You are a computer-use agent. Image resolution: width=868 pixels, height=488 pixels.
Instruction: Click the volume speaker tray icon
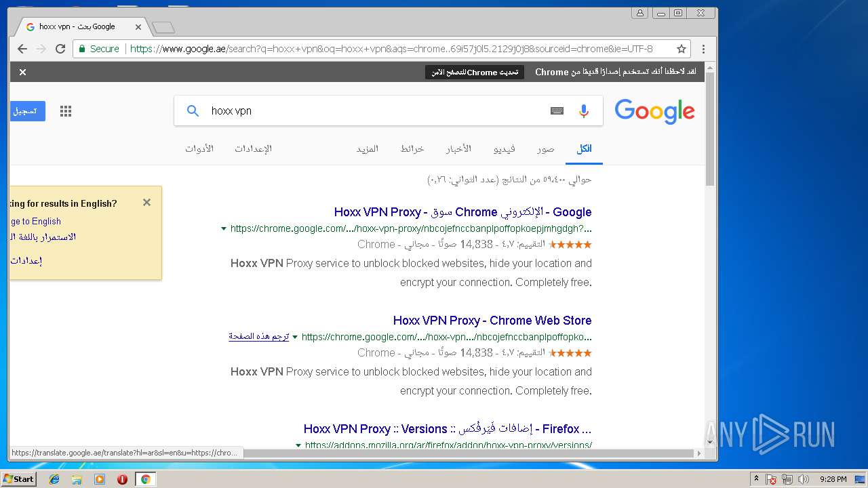pyautogui.click(x=804, y=479)
